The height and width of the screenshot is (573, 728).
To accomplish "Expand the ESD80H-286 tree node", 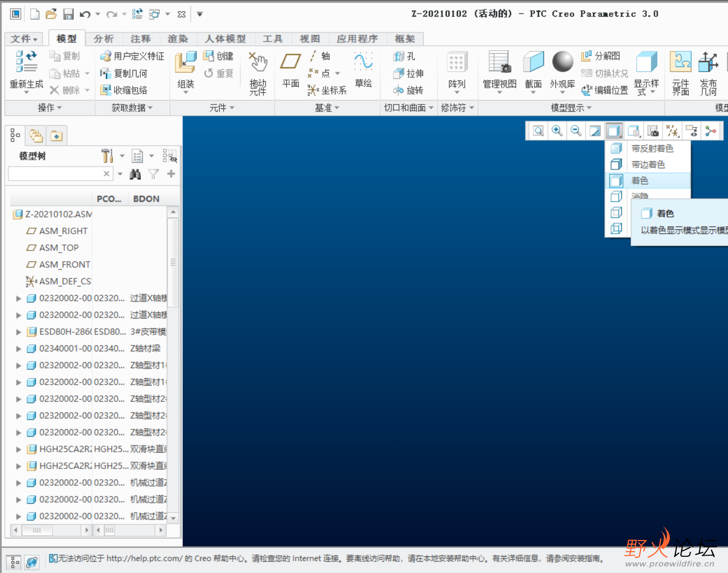I will pos(18,332).
